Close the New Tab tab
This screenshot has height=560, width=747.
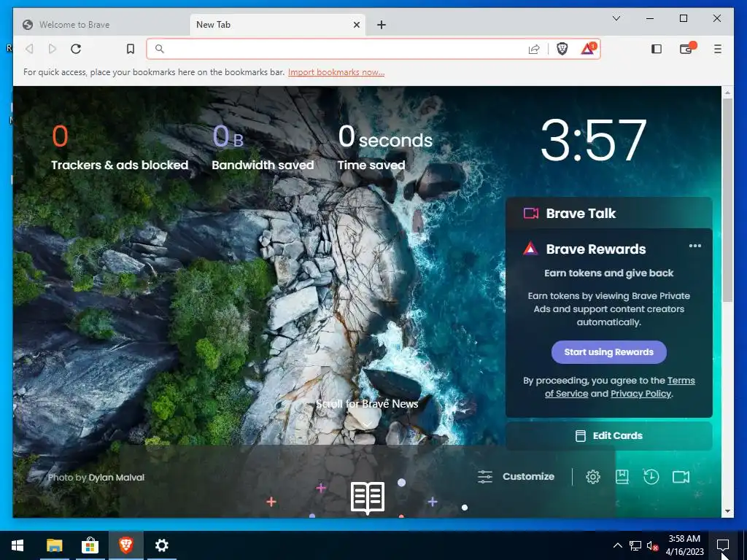coord(356,25)
